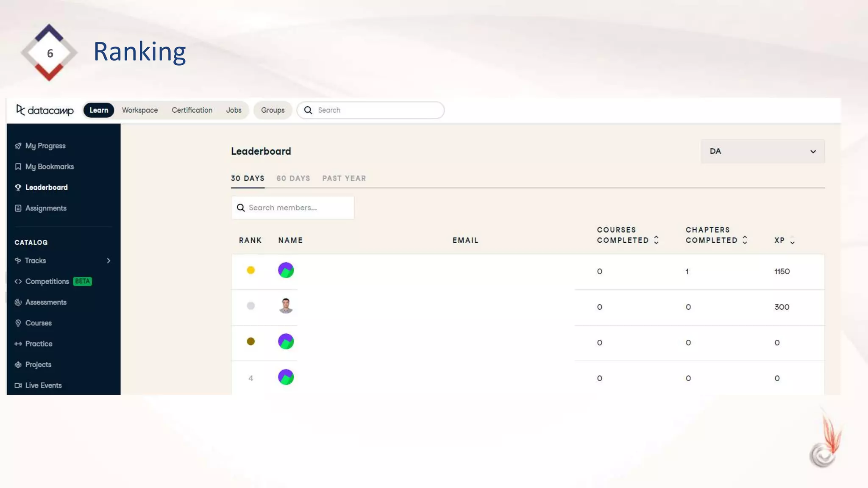Open Projects from the catalog
This screenshot has width=868, height=488.
coord(38,364)
